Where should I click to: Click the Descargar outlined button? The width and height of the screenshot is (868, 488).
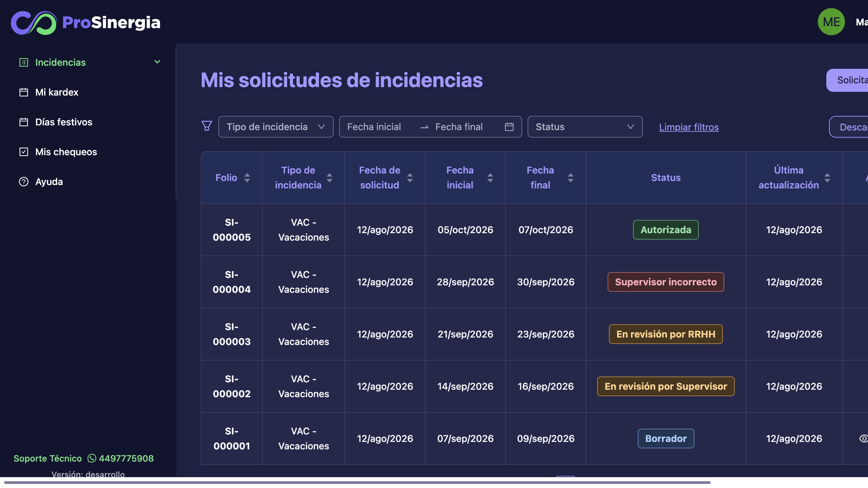click(x=849, y=127)
